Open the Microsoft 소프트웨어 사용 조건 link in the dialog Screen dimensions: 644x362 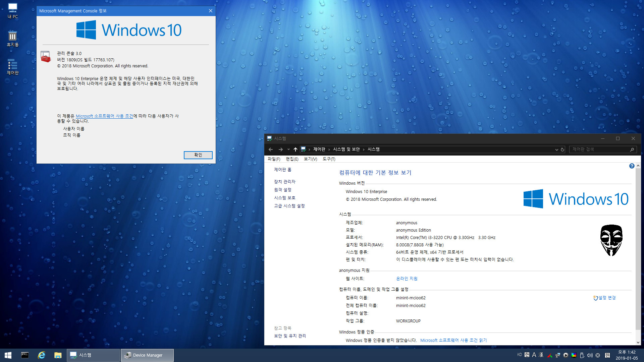point(104,116)
